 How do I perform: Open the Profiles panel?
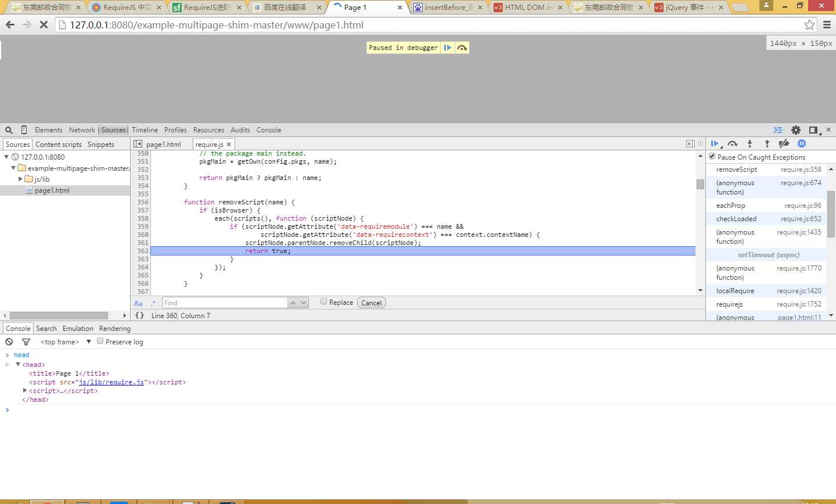(175, 130)
